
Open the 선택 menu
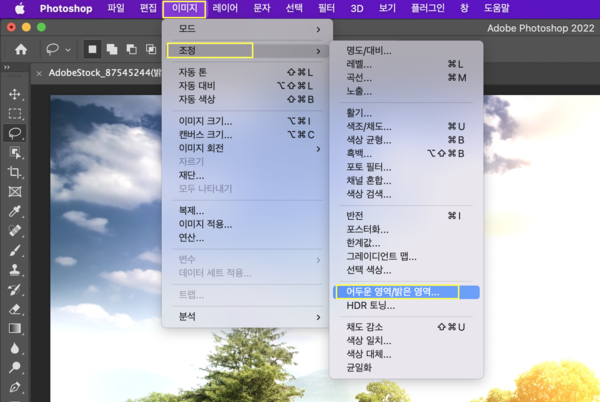[294, 8]
